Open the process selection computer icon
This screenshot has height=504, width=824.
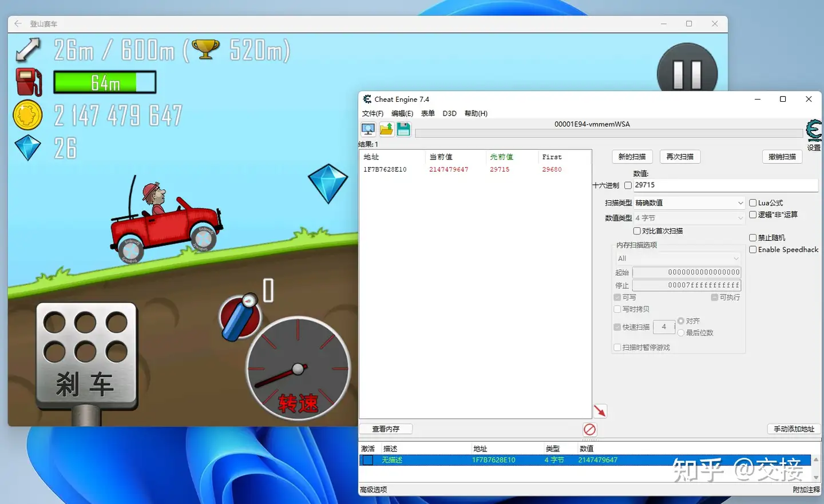pos(369,129)
